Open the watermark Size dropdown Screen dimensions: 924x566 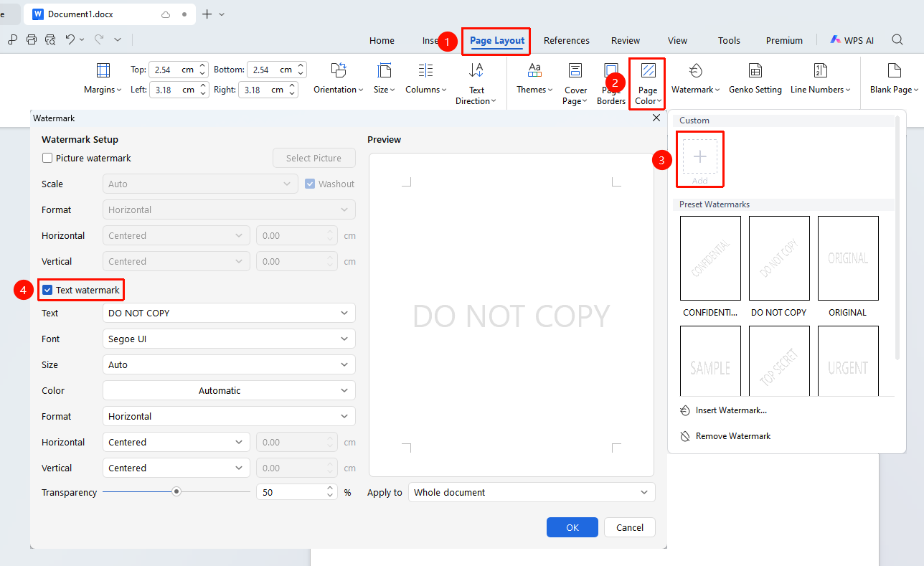click(229, 364)
